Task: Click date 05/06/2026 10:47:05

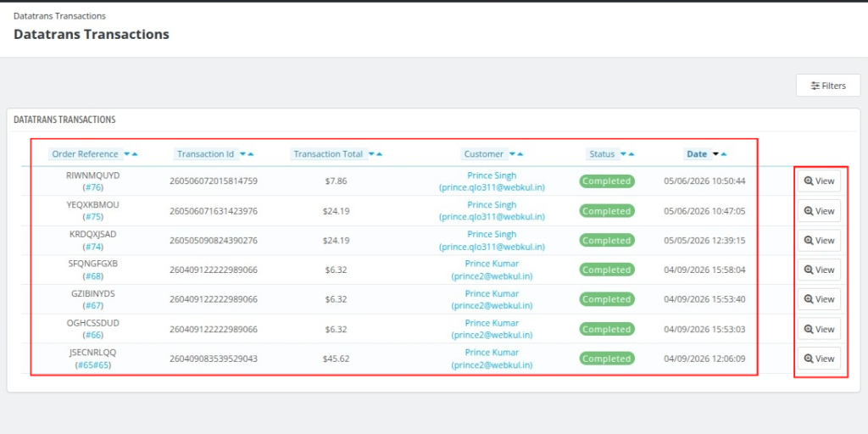Action: pyautogui.click(x=704, y=211)
